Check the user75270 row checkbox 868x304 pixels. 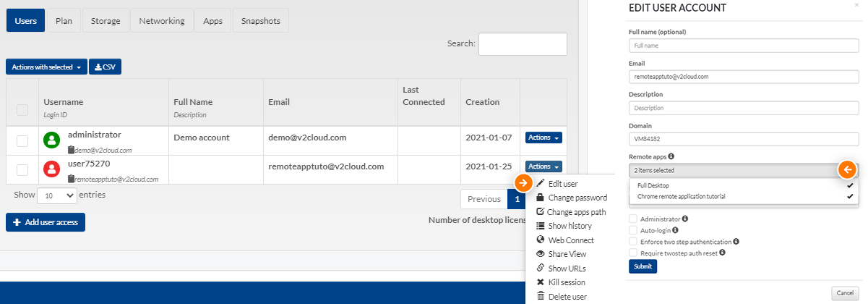22,169
